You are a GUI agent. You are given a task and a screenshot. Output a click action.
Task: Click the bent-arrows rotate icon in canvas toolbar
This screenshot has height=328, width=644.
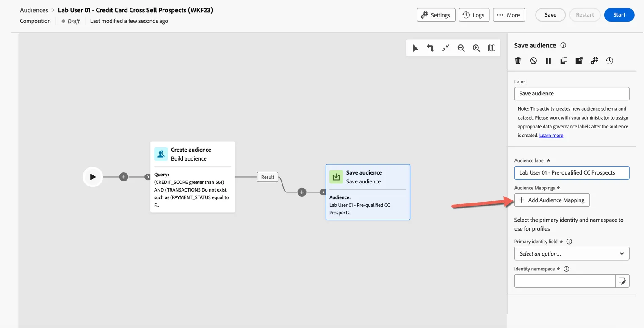430,48
